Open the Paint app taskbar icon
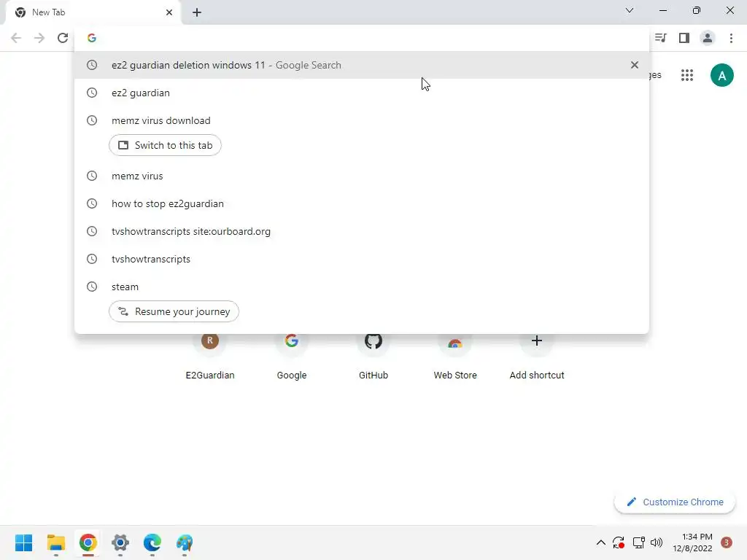 [x=185, y=542]
